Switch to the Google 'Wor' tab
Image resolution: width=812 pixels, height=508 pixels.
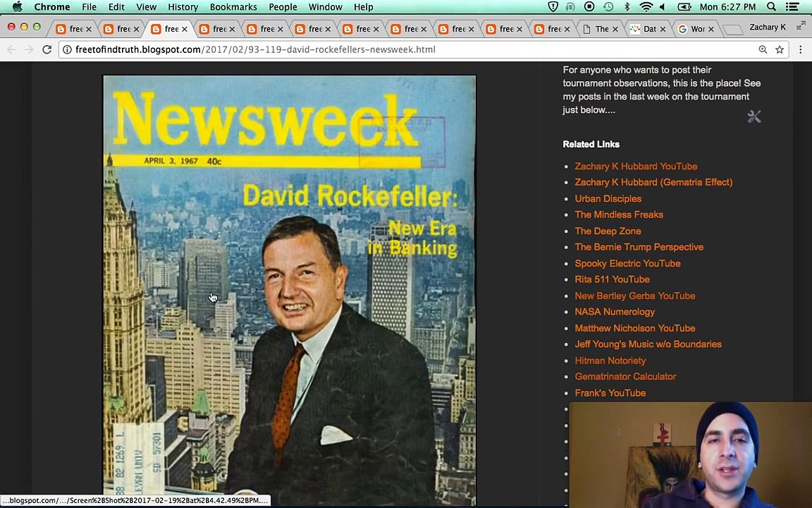(x=697, y=29)
